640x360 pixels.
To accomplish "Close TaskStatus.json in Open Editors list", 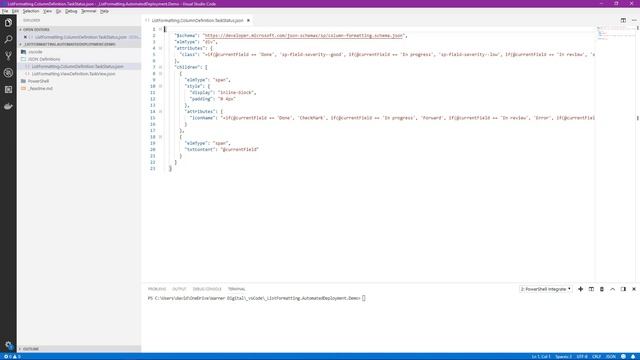I will click(25, 37).
